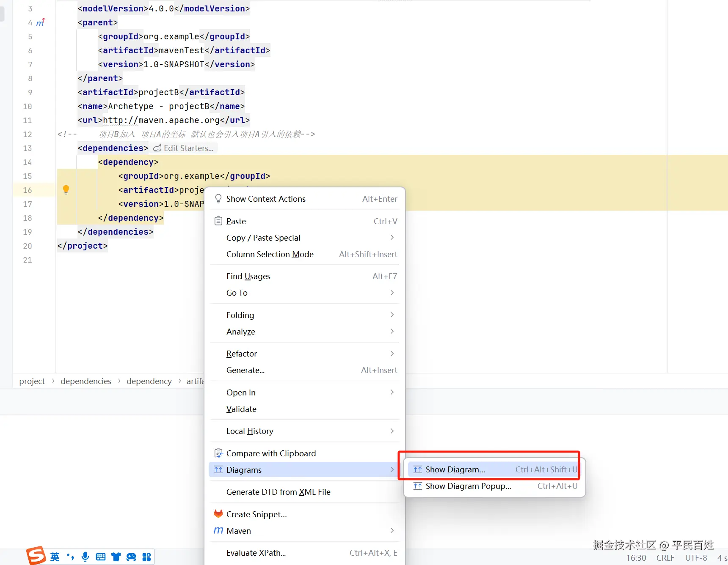Open the CRLF line separator selector
The height and width of the screenshot is (565, 728).
665,558
